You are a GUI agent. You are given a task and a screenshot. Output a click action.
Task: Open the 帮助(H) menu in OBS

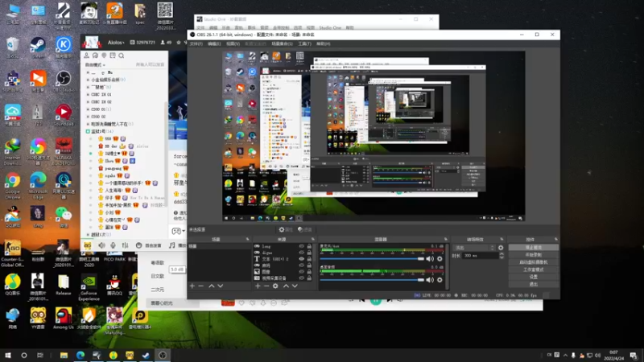[x=324, y=43]
